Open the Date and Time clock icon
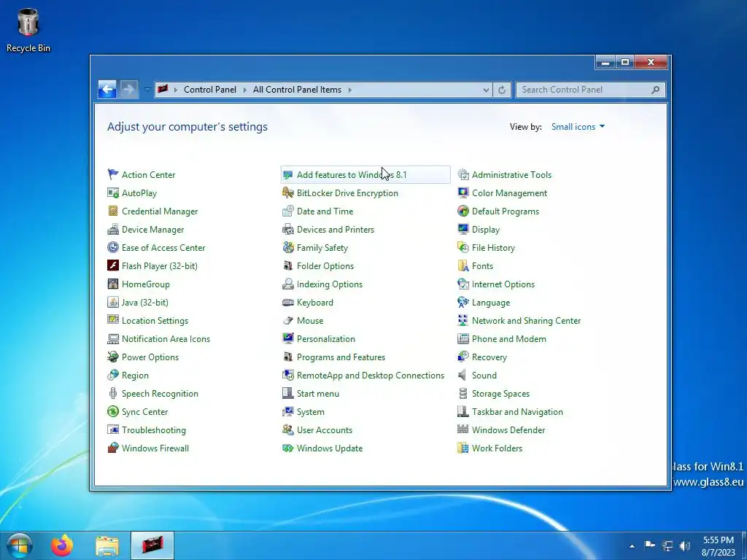 click(x=287, y=211)
